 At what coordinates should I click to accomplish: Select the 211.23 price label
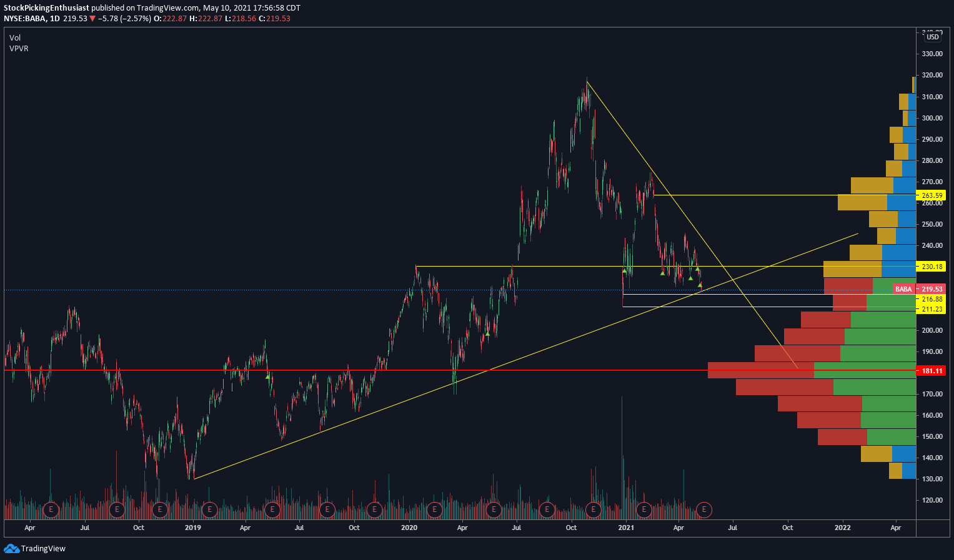(x=932, y=309)
